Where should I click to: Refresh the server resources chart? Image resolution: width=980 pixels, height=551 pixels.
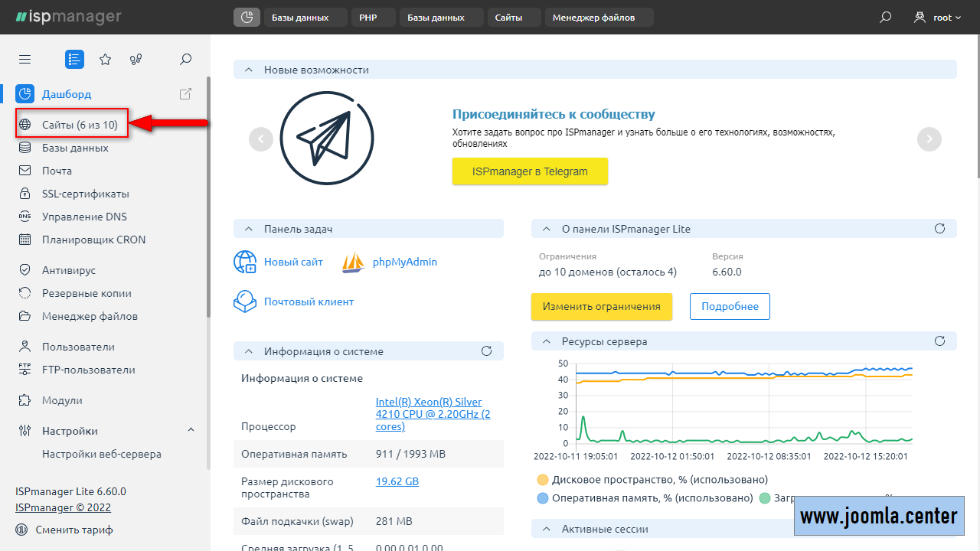pos(940,341)
